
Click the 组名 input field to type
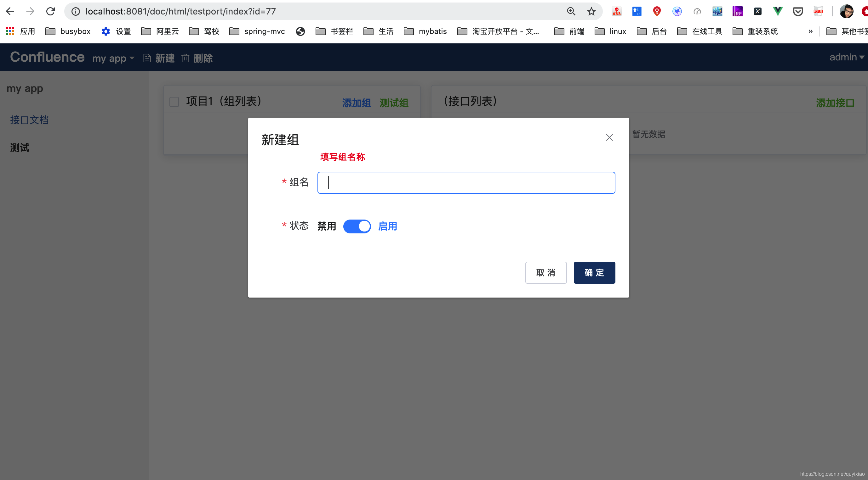[x=466, y=182]
